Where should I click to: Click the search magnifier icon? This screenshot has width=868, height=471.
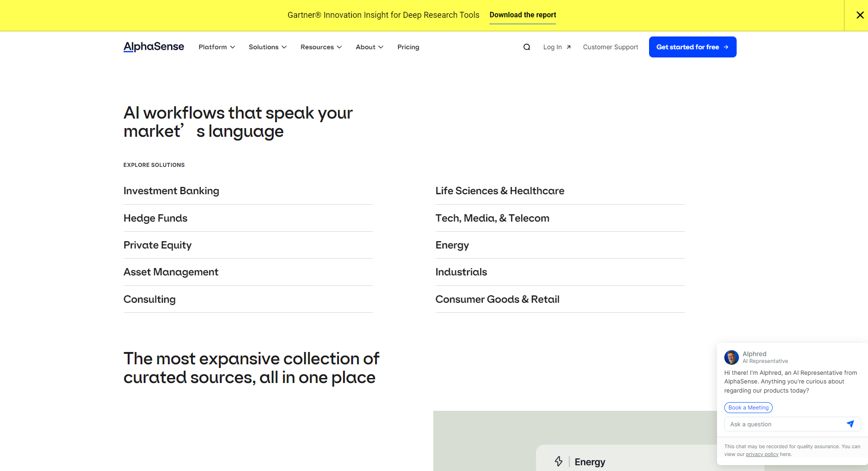[x=526, y=47]
